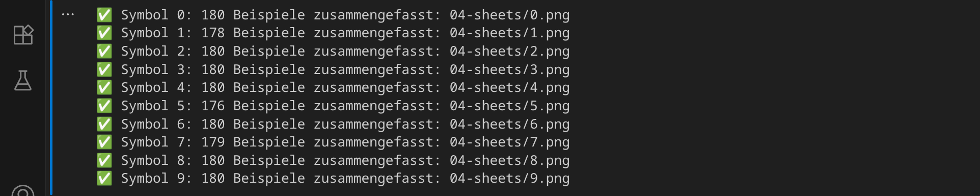Click the path 04-sheets/7.png
This screenshot has height=196, width=980.
509,142
